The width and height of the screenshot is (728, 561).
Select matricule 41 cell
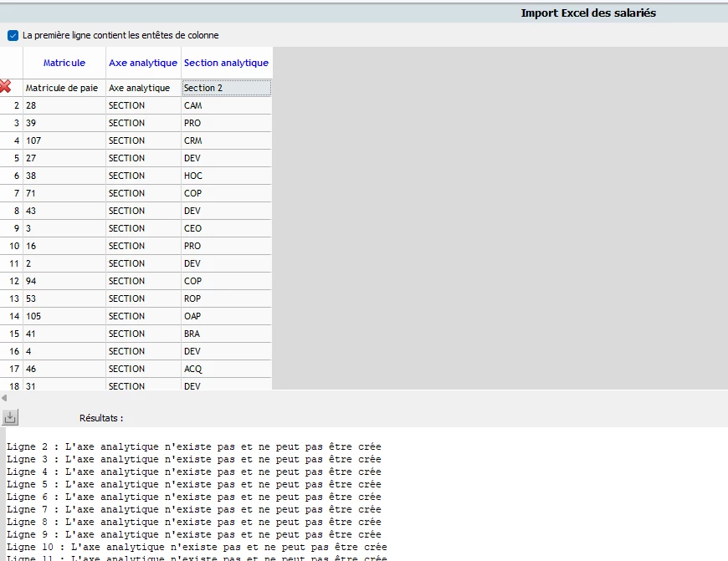pos(64,334)
